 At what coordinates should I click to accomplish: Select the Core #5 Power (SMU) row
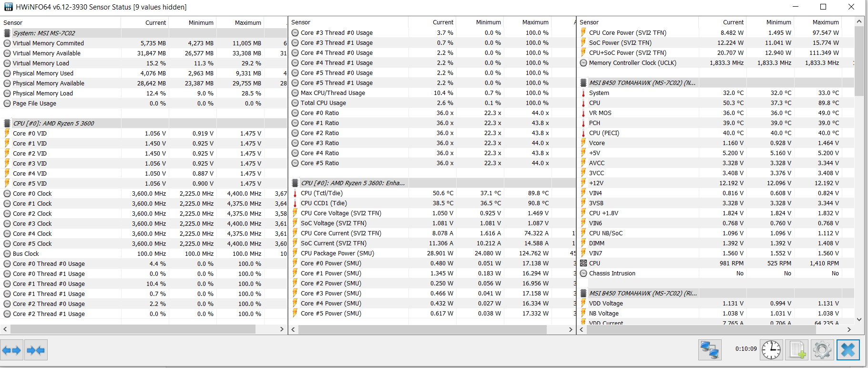[x=432, y=314]
